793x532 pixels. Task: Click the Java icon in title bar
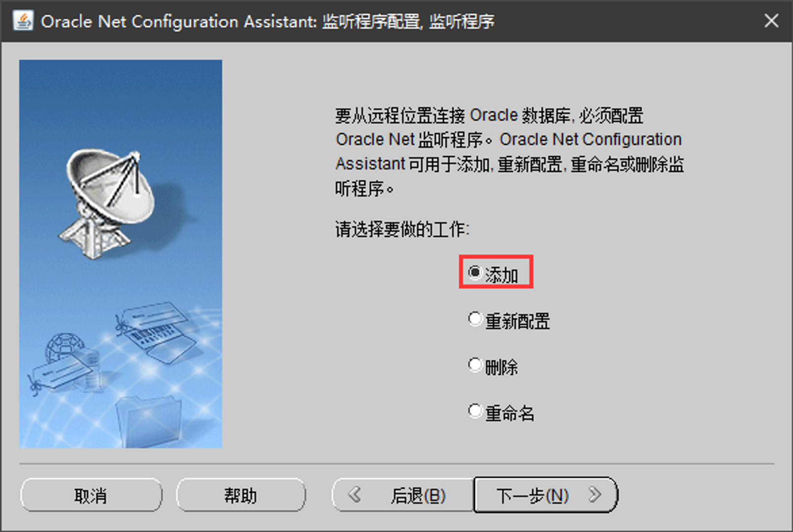pyautogui.click(x=23, y=21)
